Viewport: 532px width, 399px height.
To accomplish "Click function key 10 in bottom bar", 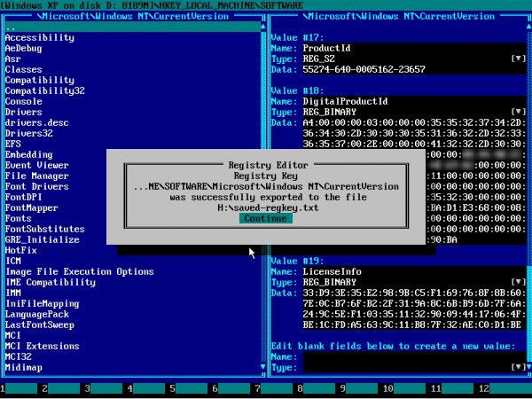I will (404, 388).
